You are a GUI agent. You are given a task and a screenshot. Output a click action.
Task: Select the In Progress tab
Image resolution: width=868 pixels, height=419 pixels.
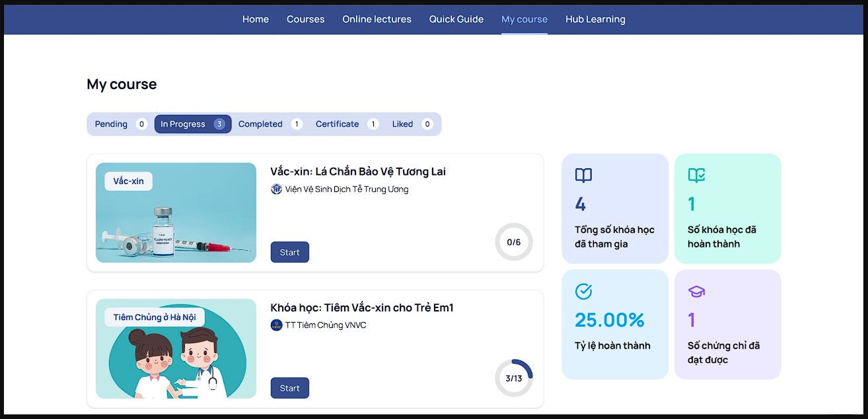pyautogui.click(x=192, y=124)
